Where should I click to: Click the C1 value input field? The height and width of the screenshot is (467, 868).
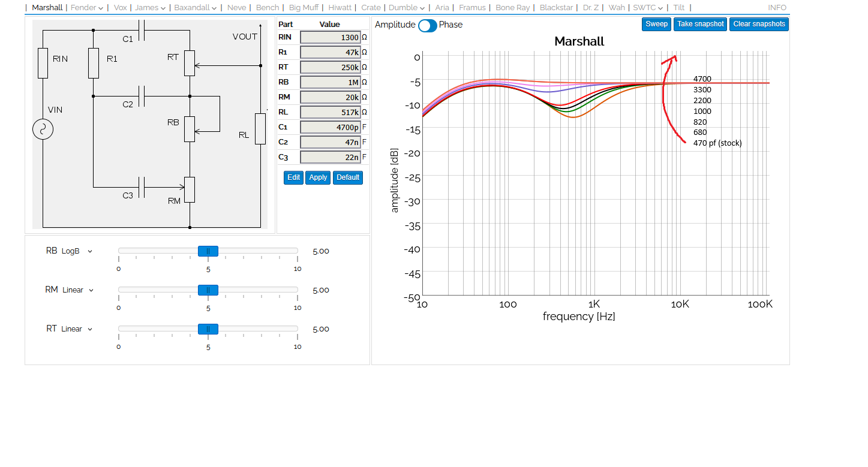331,127
